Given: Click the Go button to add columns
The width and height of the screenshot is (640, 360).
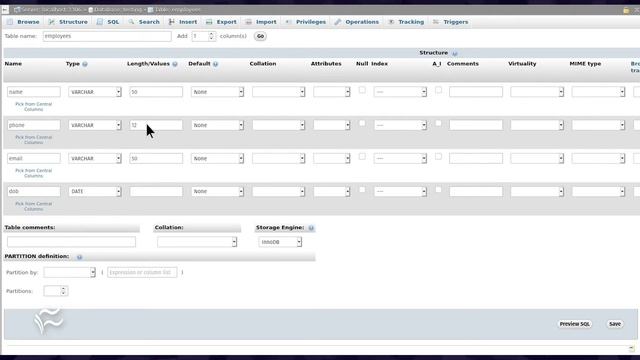Looking at the screenshot, I should point(260,36).
